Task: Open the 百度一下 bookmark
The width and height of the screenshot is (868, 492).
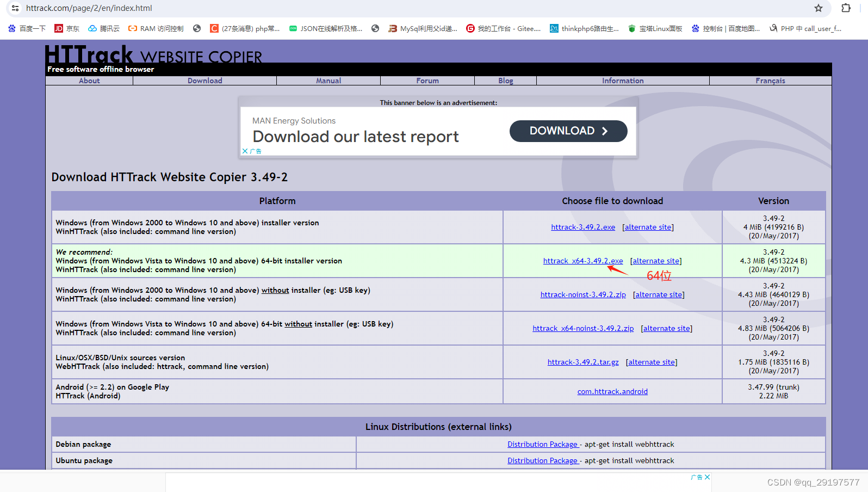Action: coord(27,28)
